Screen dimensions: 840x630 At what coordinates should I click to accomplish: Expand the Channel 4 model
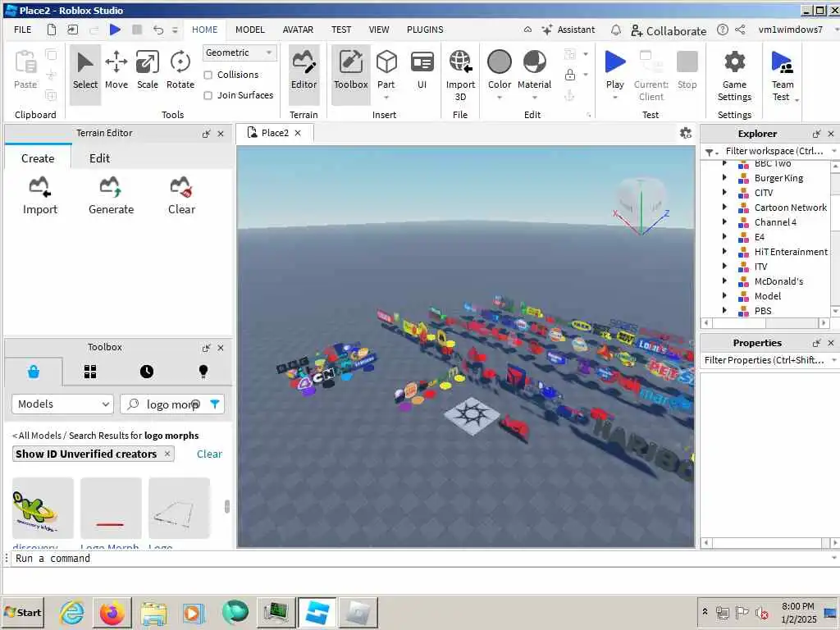[x=724, y=221]
